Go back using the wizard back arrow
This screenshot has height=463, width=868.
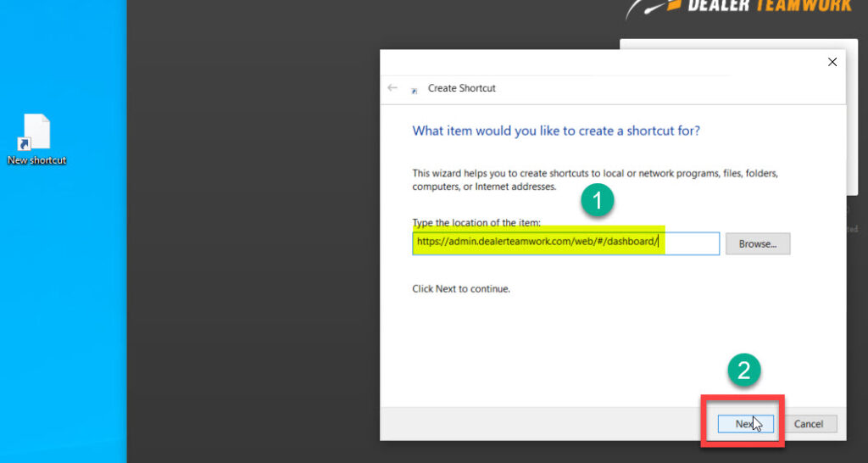[392, 88]
